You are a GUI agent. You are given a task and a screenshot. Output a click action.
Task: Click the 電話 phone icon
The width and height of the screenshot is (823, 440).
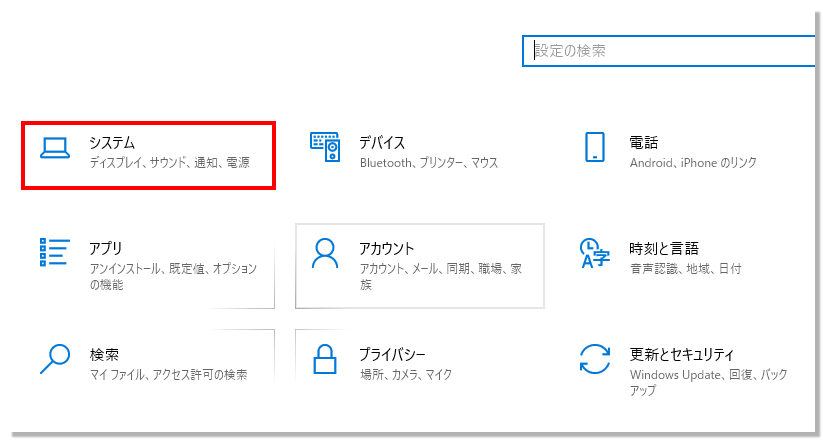pos(595,147)
